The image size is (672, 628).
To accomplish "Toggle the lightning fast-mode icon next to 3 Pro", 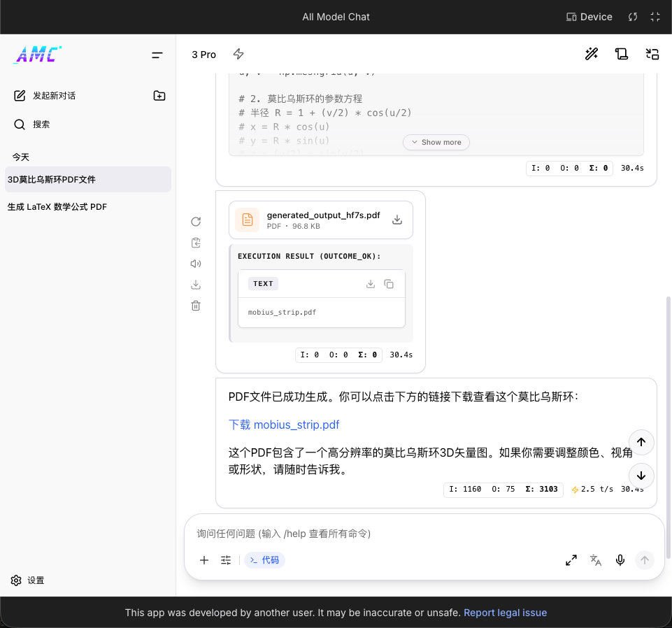I will tap(238, 54).
